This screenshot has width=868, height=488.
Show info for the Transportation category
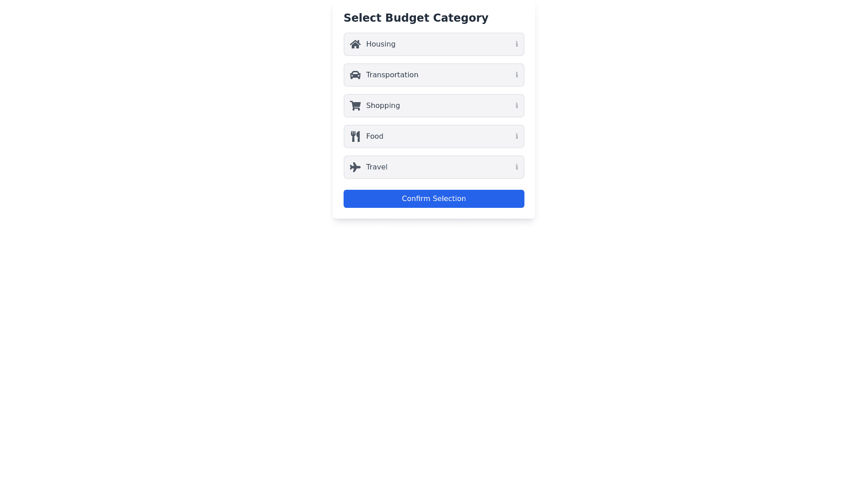click(517, 75)
